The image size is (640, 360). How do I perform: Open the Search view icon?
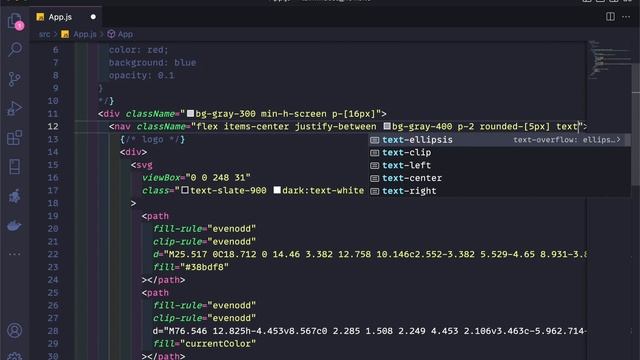pyautogui.click(x=15, y=49)
